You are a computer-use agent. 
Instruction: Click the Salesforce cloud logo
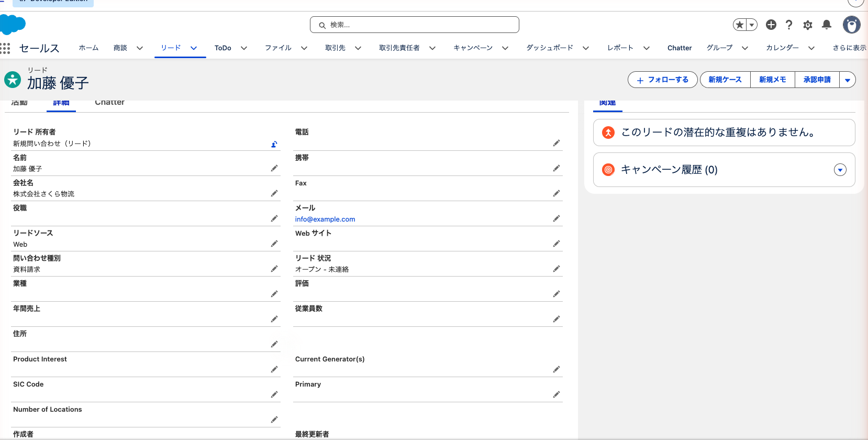pyautogui.click(x=13, y=24)
